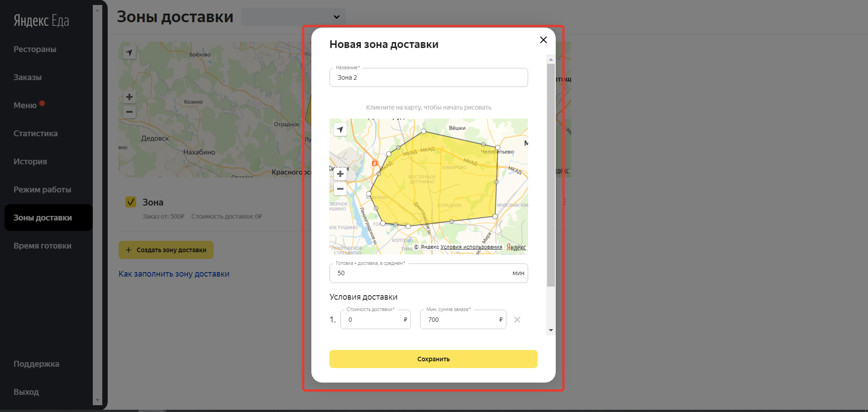Click geolocation arrow on background map
This screenshot has height=412, width=868.
pos(129,53)
